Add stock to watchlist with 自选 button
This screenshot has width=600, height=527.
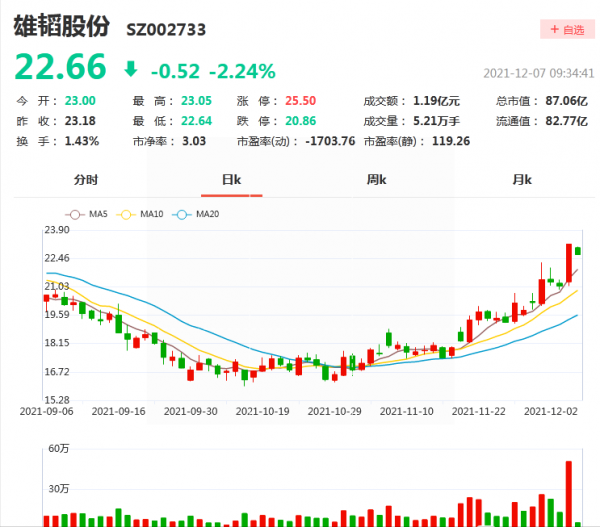pyautogui.click(x=567, y=29)
